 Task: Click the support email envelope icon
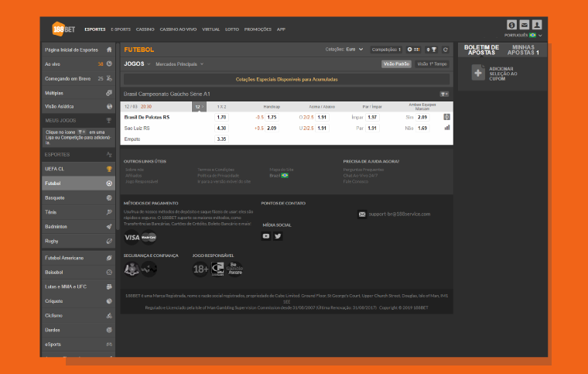click(x=362, y=214)
